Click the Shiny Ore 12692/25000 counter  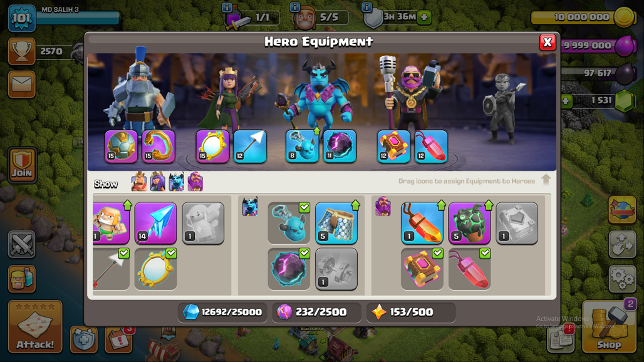pos(222,313)
